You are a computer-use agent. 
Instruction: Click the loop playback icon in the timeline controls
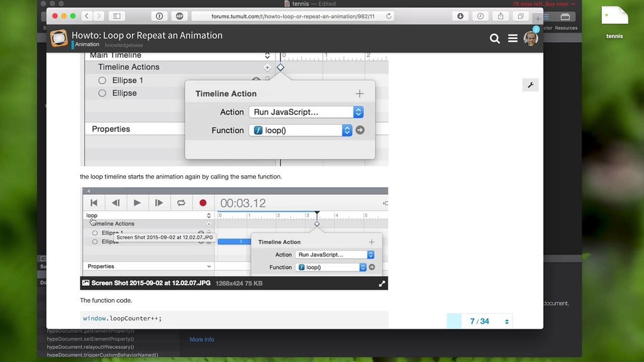point(181,203)
